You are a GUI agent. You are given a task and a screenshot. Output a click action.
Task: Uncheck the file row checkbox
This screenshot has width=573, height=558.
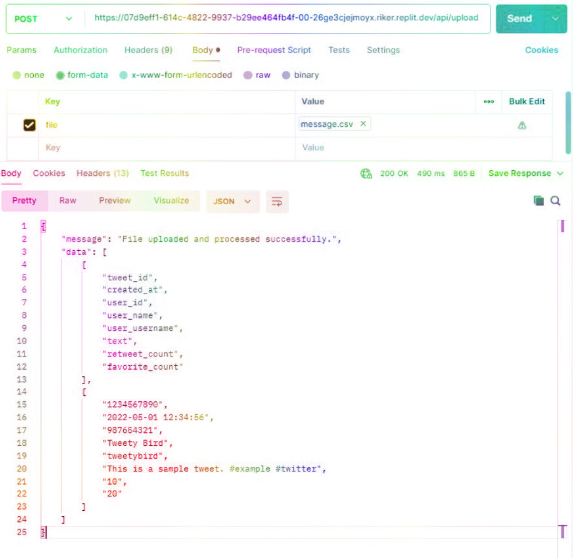pos(30,125)
